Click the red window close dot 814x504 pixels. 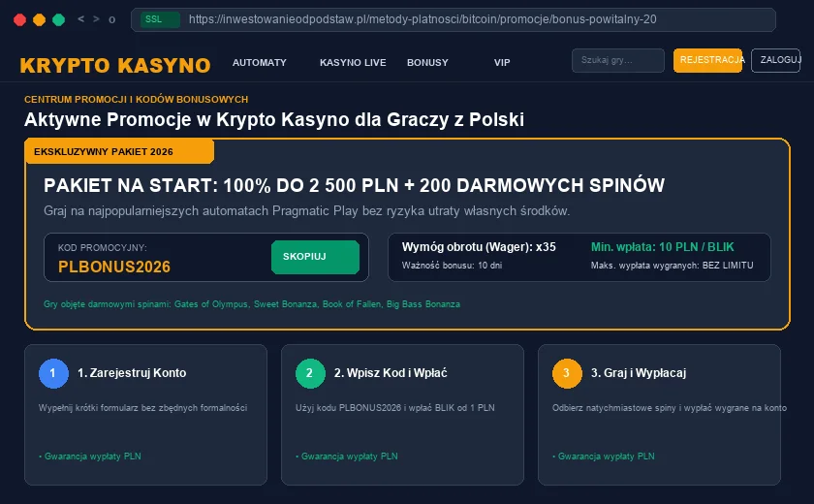pos(19,19)
